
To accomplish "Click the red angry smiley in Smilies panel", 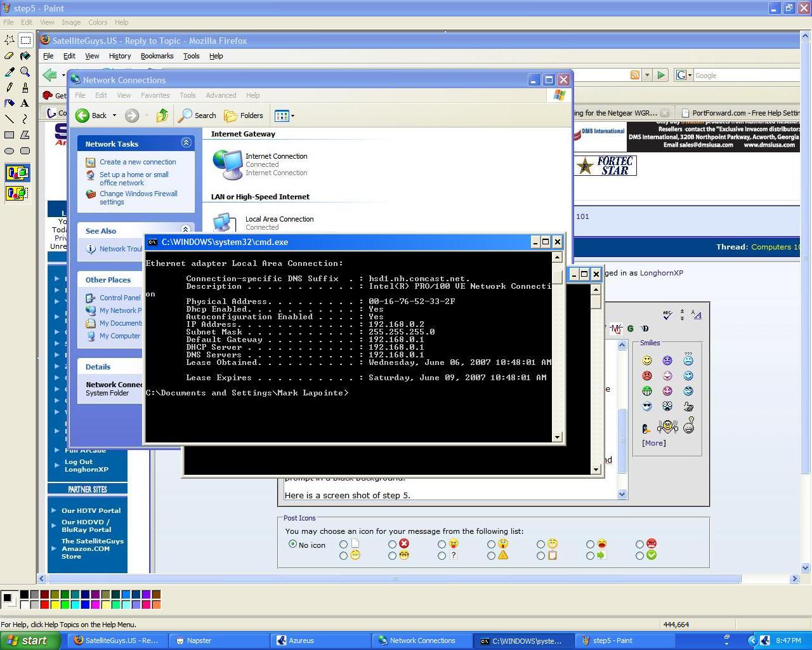I will point(647,376).
